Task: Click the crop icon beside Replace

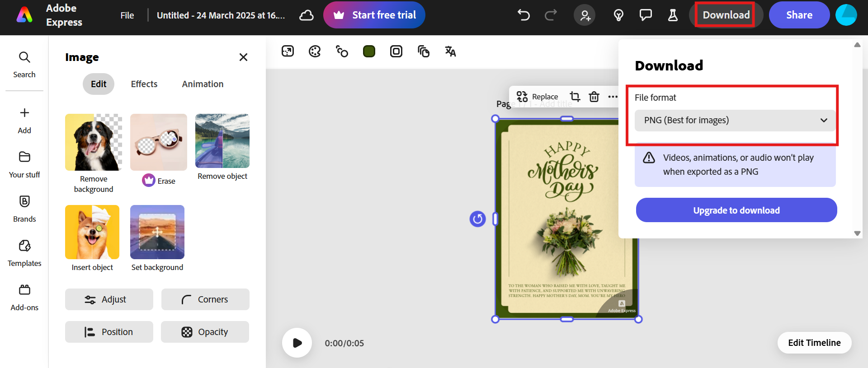Action: pos(575,97)
